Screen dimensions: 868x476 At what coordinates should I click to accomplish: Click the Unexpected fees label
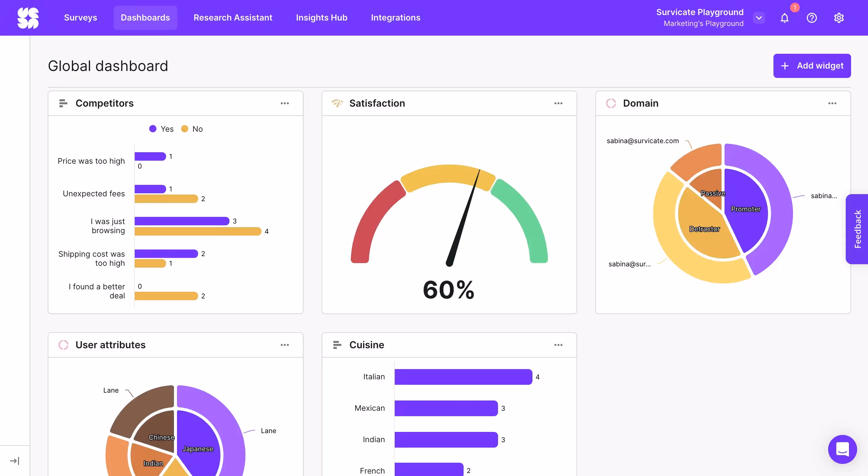pyautogui.click(x=94, y=194)
